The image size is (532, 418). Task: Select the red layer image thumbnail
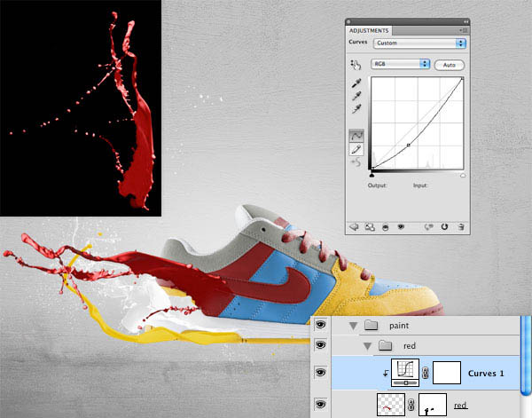click(391, 405)
